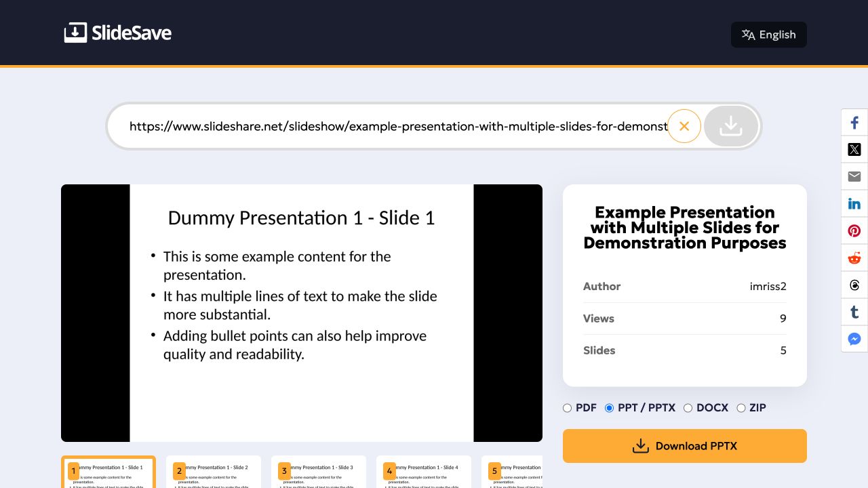Share on Pinterest
The height and width of the screenshot is (488, 868).
pos(854,231)
